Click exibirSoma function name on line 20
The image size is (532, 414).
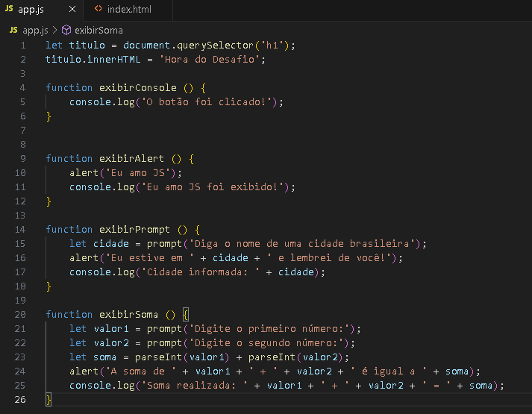click(x=128, y=315)
